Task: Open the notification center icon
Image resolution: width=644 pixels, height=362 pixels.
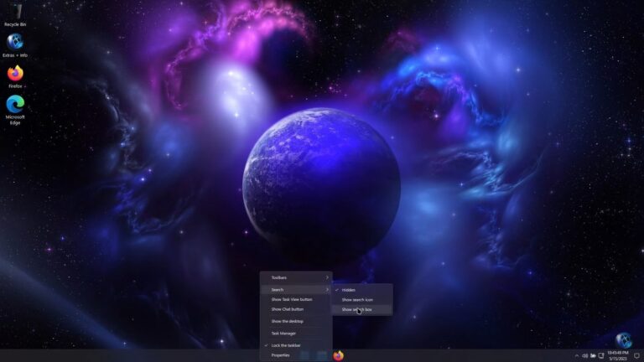Action: point(637,356)
